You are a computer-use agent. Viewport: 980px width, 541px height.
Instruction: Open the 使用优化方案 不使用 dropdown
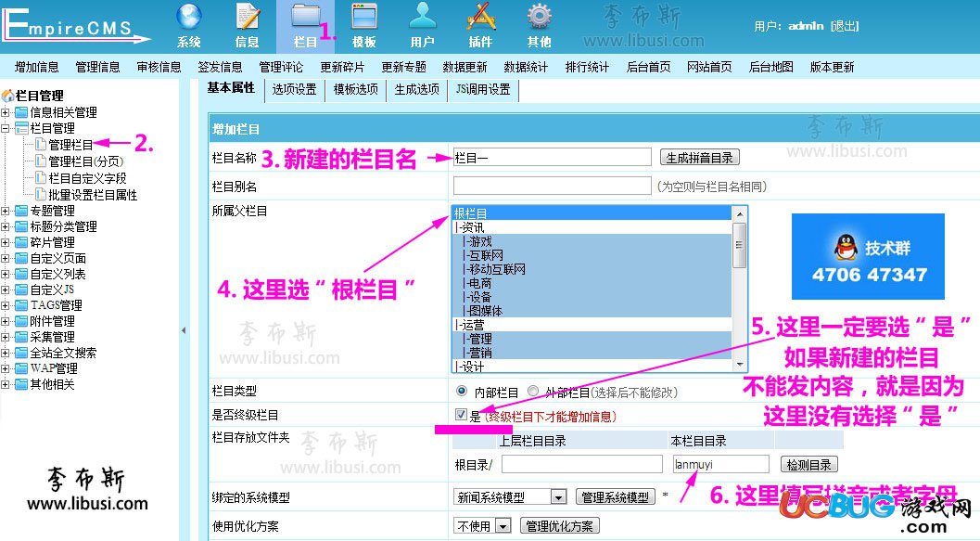(482, 526)
